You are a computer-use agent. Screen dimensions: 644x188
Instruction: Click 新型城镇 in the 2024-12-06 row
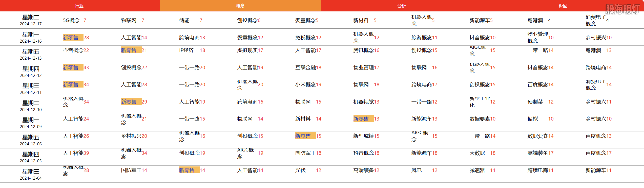click(x=363, y=136)
